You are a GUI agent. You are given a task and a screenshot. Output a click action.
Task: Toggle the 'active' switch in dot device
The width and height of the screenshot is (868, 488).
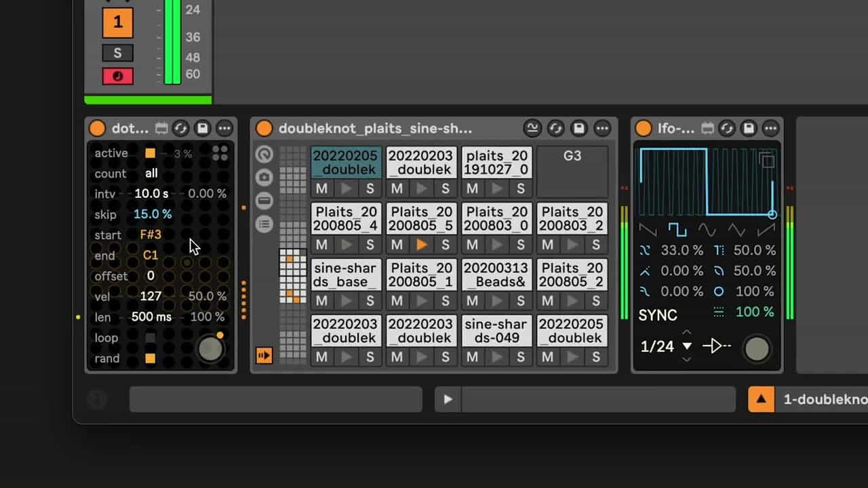pyautogui.click(x=151, y=153)
